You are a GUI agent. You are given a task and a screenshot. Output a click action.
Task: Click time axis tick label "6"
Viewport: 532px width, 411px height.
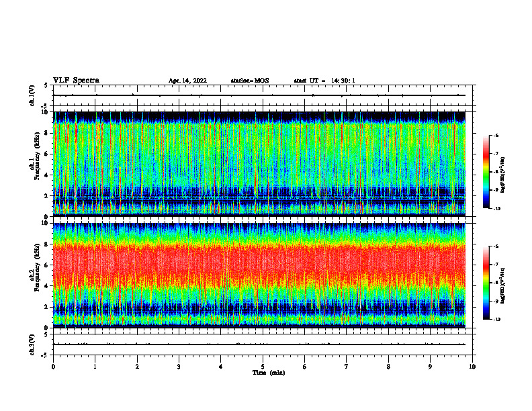pos(305,367)
